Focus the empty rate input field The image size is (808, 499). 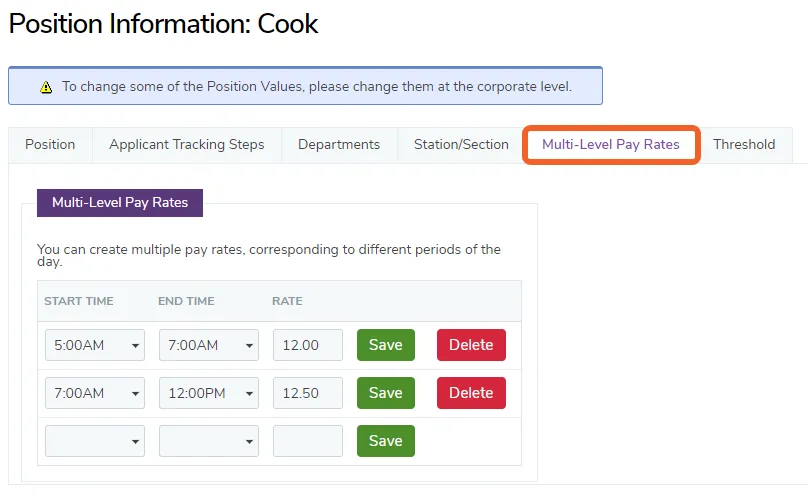point(308,441)
